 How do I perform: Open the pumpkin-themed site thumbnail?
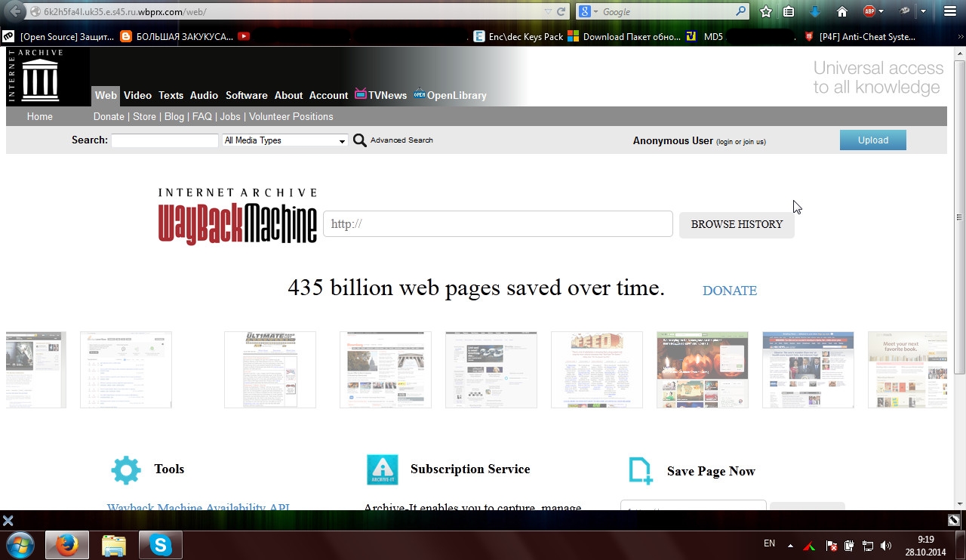[x=703, y=370]
